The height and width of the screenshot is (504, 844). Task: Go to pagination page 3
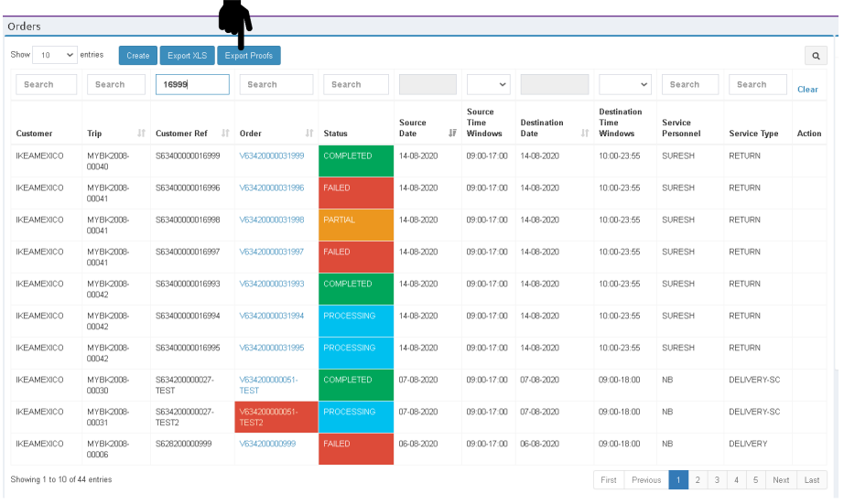point(717,480)
